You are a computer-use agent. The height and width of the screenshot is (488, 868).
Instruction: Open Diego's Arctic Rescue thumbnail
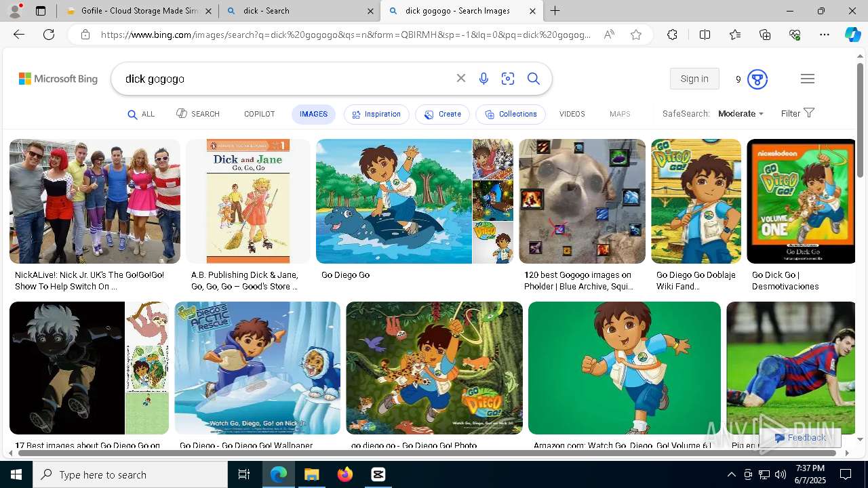pos(257,368)
